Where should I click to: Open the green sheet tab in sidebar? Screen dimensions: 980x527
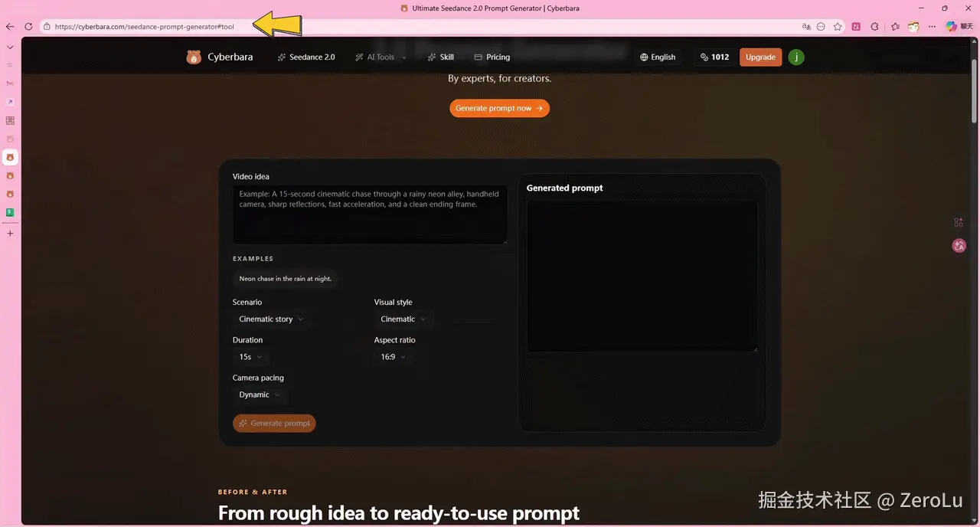pos(10,212)
